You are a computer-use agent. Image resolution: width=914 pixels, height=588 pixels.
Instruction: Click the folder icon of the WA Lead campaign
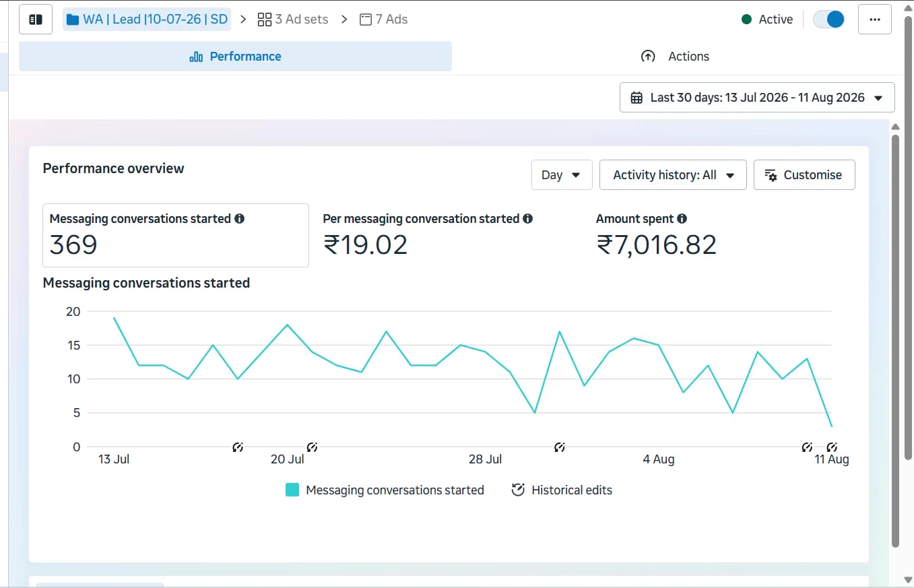tap(73, 20)
